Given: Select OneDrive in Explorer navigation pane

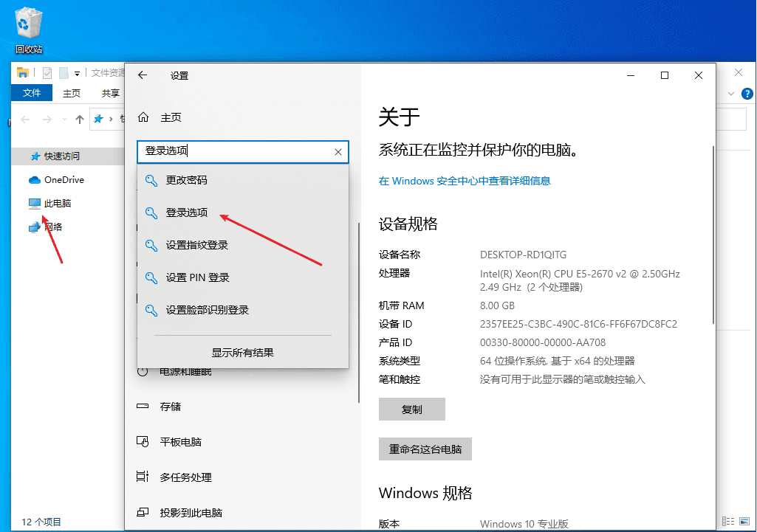Looking at the screenshot, I should click(x=56, y=180).
